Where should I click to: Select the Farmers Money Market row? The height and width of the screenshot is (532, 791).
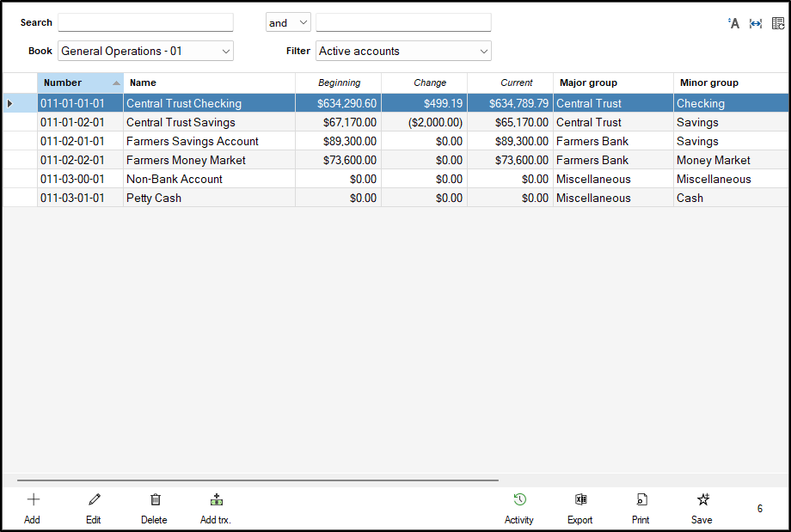[x=186, y=160]
